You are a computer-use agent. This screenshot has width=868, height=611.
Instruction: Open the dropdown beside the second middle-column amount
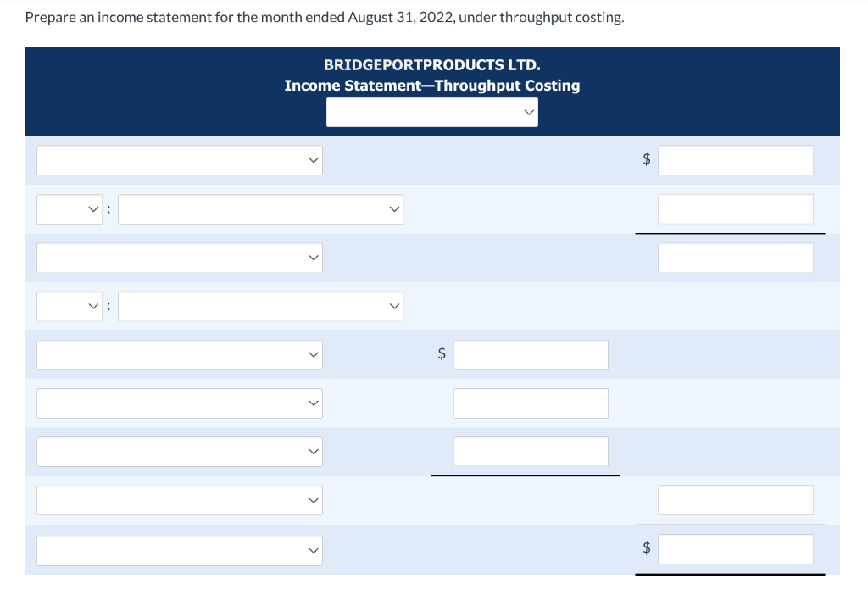pyautogui.click(x=179, y=403)
